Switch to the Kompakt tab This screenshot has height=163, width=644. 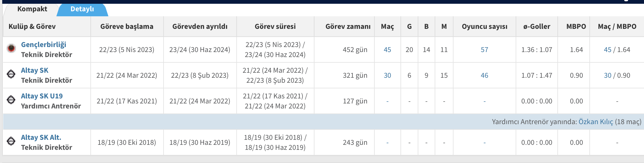click(32, 9)
